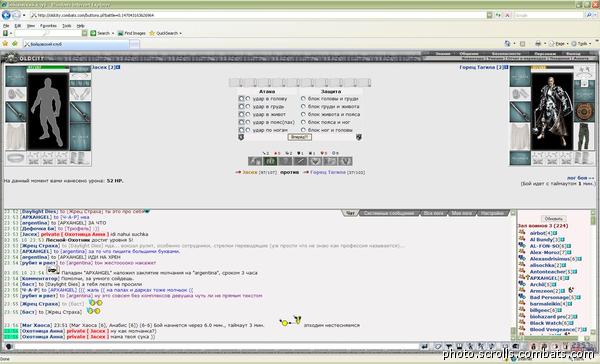Click private message icon beside airbot
This screenshot has width=600, height=364.
click(x=522, y=233)
